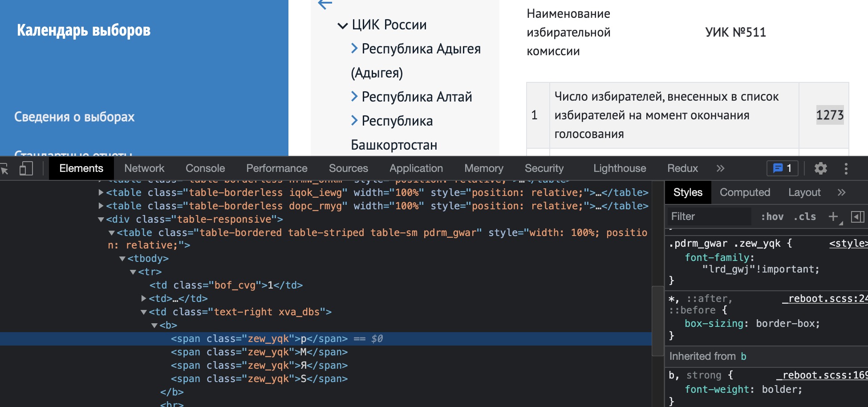Viewport: 868px width, 407px height.
Task: Click the styles Filter input field
Action: tap(708, 216)
